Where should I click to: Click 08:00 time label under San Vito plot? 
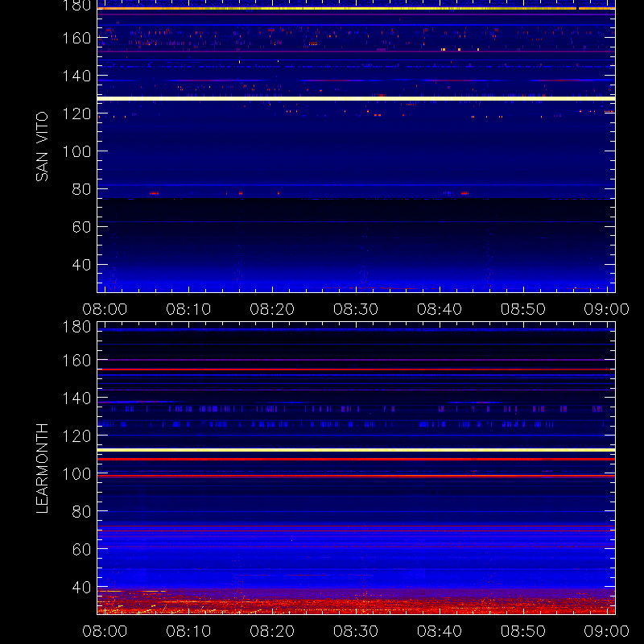[x=105, y=309]
